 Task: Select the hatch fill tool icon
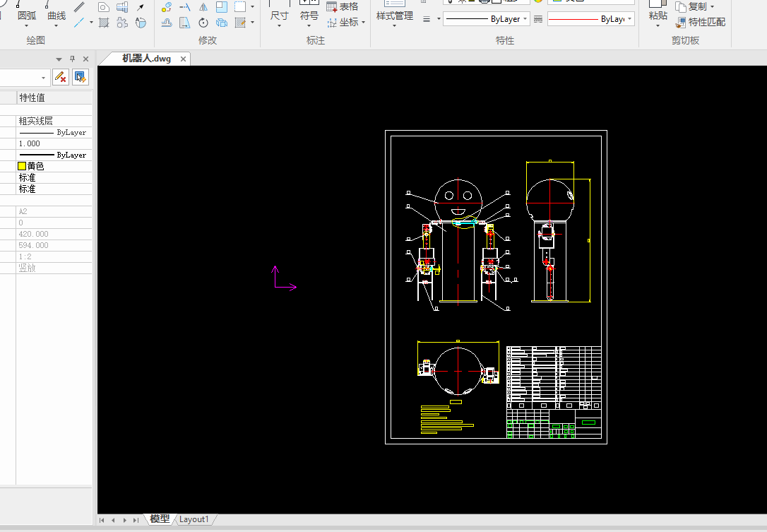click(x=103, y=22)
